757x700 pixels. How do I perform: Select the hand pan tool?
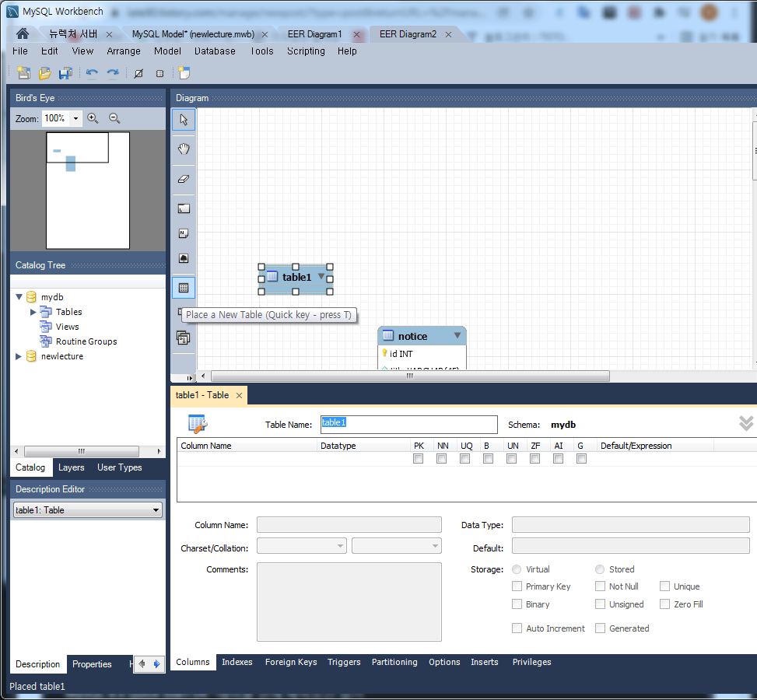point(184,149)
